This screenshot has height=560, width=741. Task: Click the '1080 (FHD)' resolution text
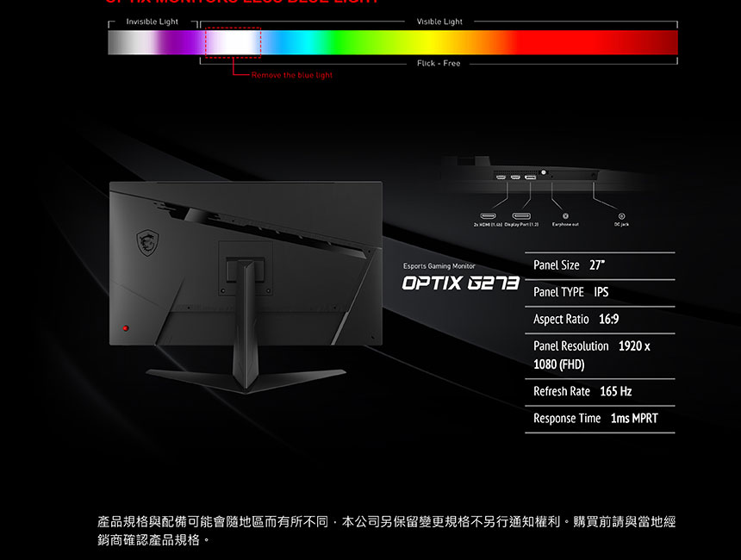559,364
